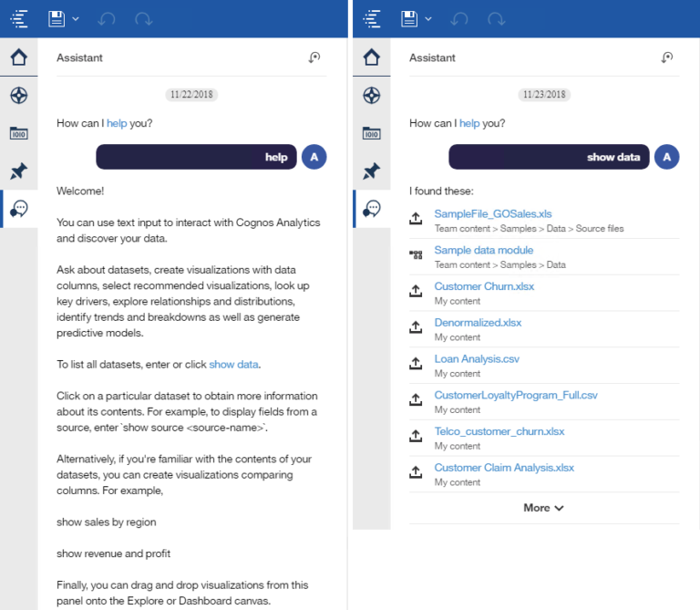This screenshot has width=700, height=610.
Task: Open data sources icon in left panel sidebar
Action: coord(19,133)
